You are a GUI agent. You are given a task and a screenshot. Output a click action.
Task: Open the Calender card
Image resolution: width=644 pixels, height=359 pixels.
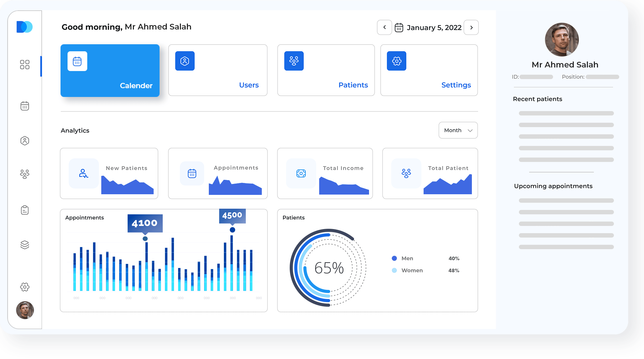(110, 70)
